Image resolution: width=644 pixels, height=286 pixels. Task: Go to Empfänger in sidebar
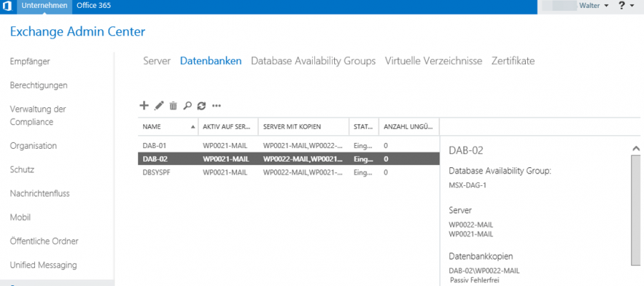(x=30, y=61)
